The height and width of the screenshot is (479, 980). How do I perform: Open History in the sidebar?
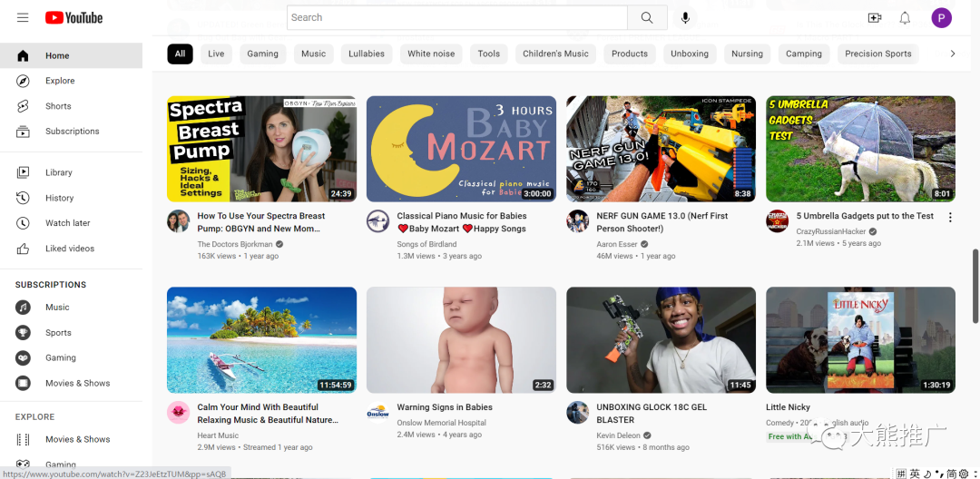tap(59, 198)
